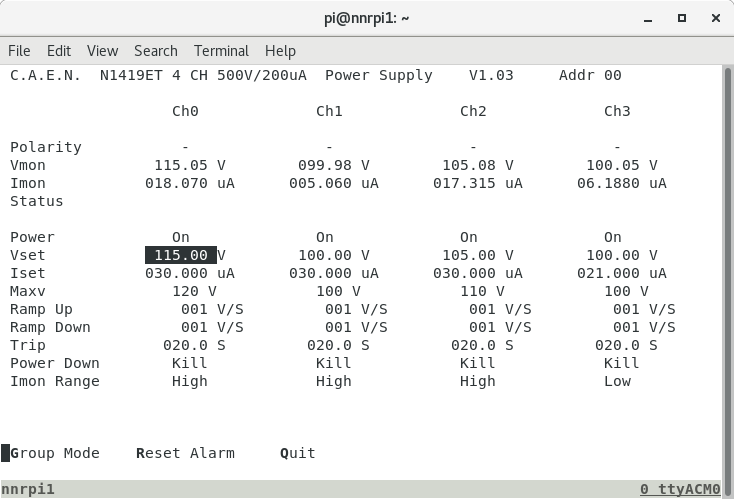Open the Search menu
Viewport: 734px width, 499px height.
[x=155, y=51]
